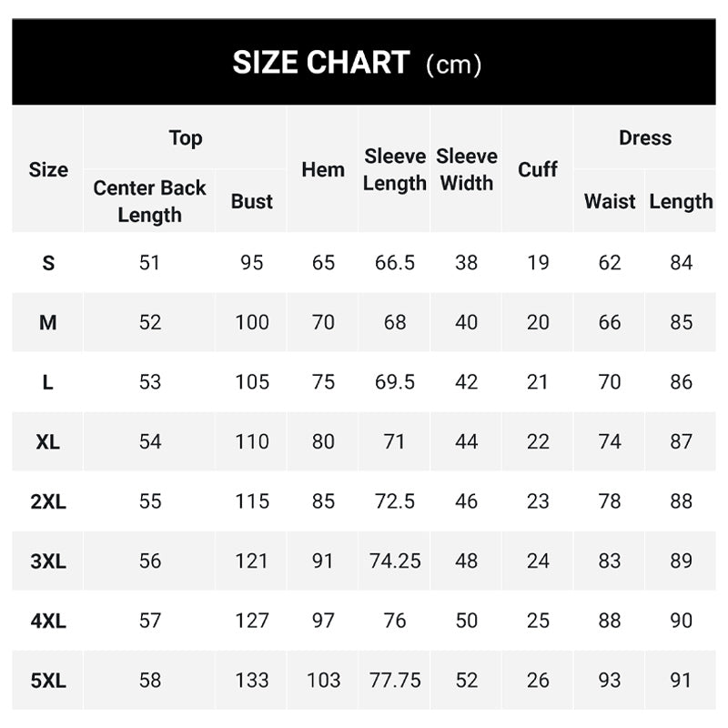Click the Hem column header
The height and width of the screenshot is (728, 728).
point(323,169)
